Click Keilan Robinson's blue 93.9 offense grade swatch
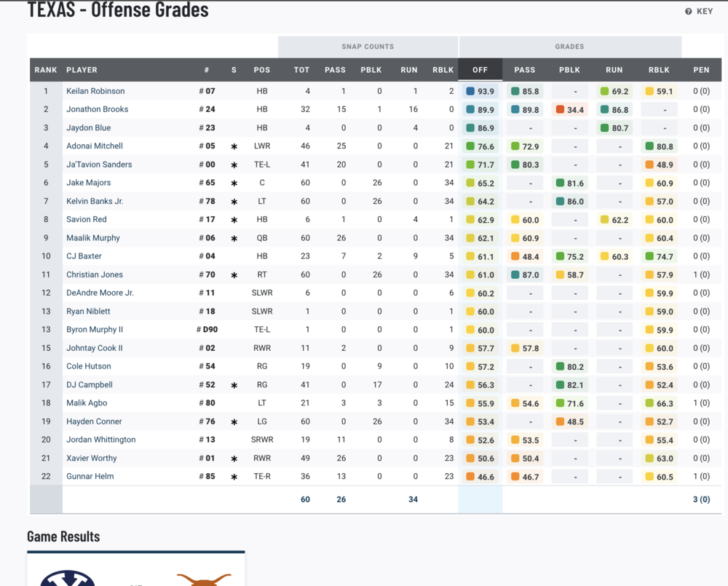Screen dimensions: 728x586 470,92
